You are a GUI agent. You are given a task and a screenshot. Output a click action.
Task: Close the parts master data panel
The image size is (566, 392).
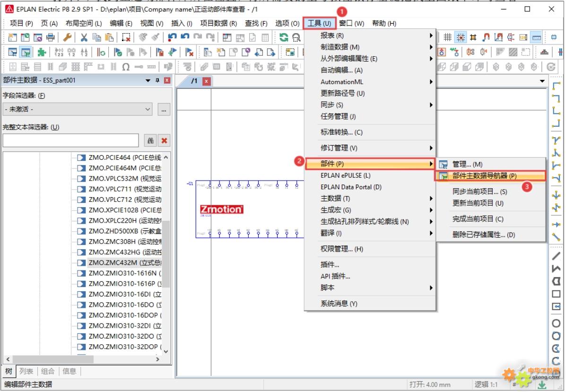pyautogui.click(x=167, y=80)
